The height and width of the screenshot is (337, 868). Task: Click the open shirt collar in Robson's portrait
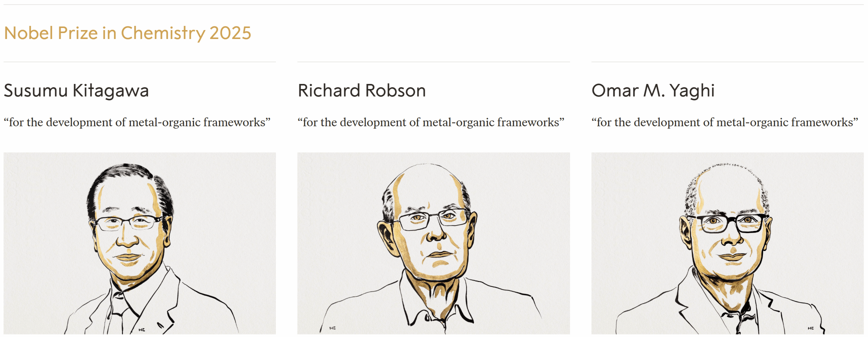437,305
